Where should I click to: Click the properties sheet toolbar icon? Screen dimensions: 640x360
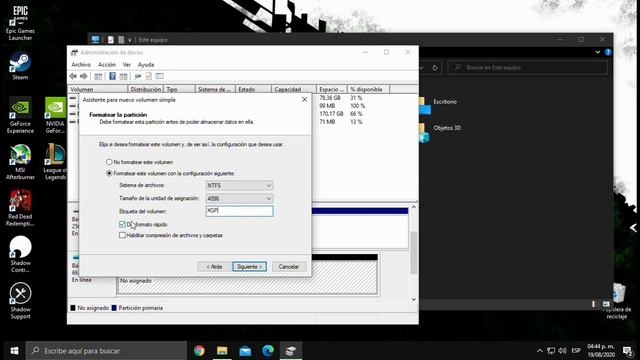pos(149,76)
